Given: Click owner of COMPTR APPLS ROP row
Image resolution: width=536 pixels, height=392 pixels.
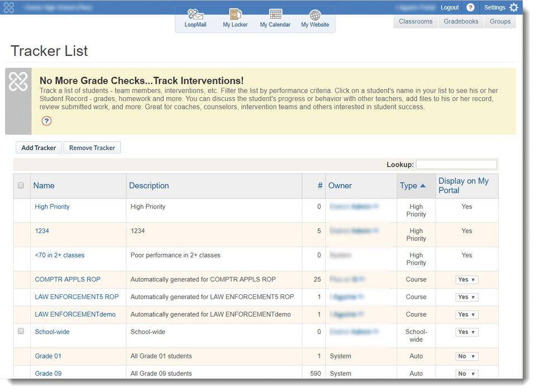Looking at the screenshot, I should click(347, 280).
